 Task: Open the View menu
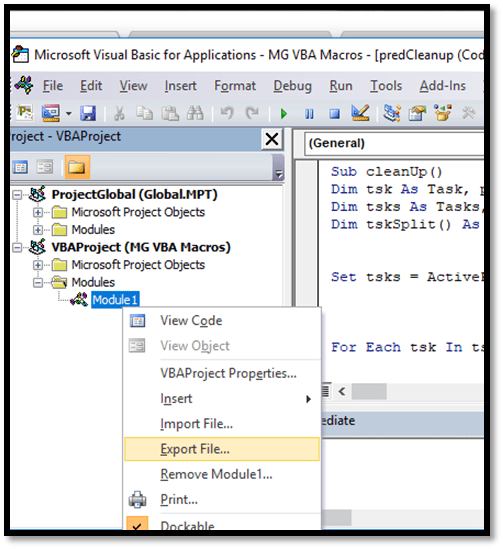133,85
